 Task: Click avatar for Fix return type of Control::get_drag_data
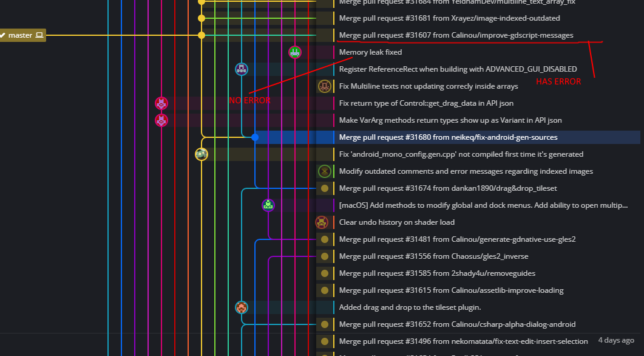tap(161, 103)
